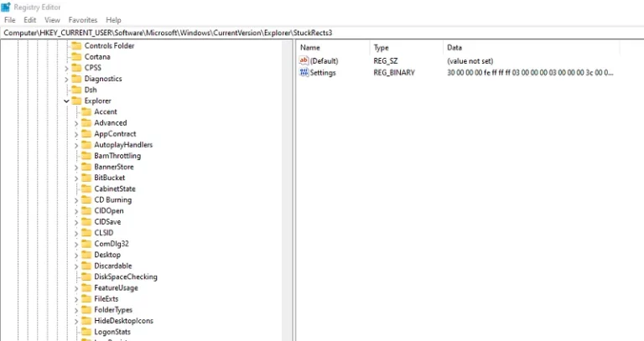Select the AutoplayHandlers folder icon
The width and height of the screenshot is (644, 341).
tap(86, 144)
